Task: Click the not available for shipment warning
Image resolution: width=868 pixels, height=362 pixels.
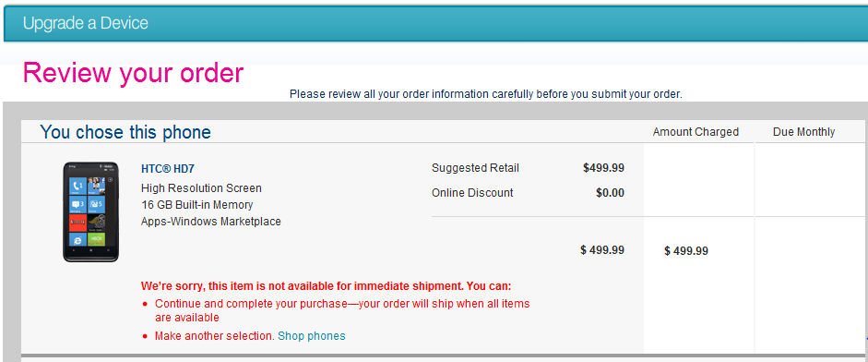Action: [326, 286]
